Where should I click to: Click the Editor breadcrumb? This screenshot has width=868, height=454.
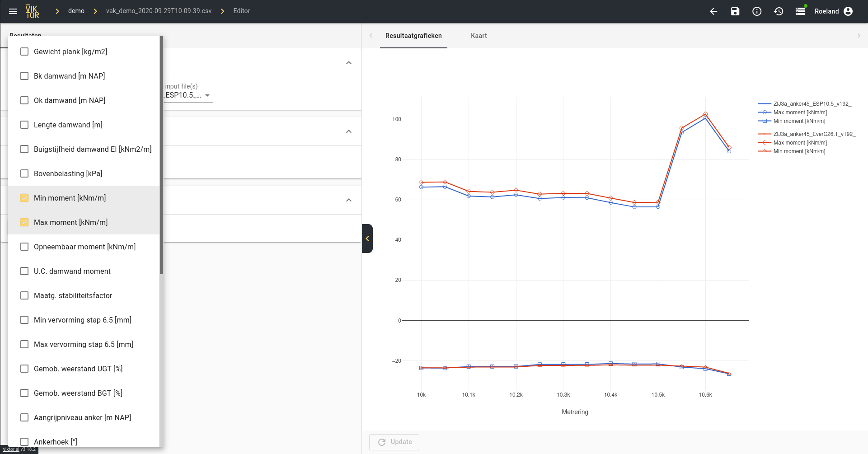coord(242,11)
